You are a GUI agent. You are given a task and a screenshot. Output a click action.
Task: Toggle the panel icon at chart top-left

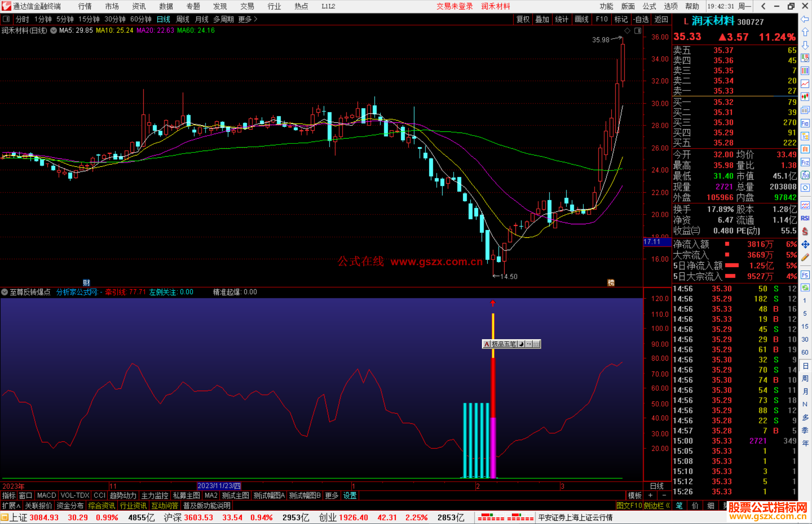point(6,19)
